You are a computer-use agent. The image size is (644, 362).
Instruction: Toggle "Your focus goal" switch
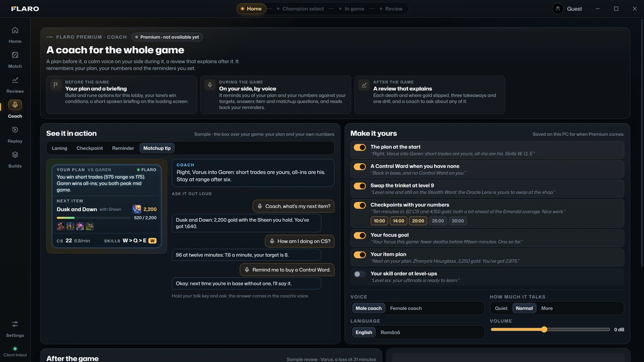[x=360, y=235]
